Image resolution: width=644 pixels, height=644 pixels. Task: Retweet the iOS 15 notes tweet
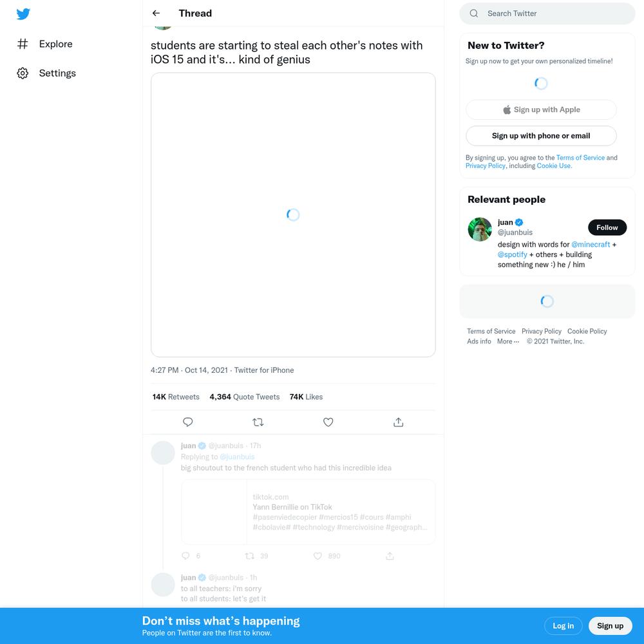[258, 422]
